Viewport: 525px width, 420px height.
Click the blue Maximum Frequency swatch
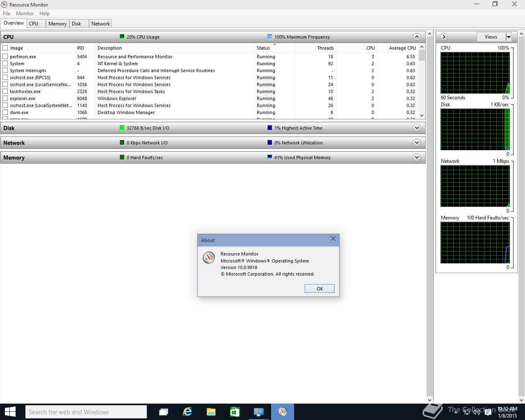(269, 37)
